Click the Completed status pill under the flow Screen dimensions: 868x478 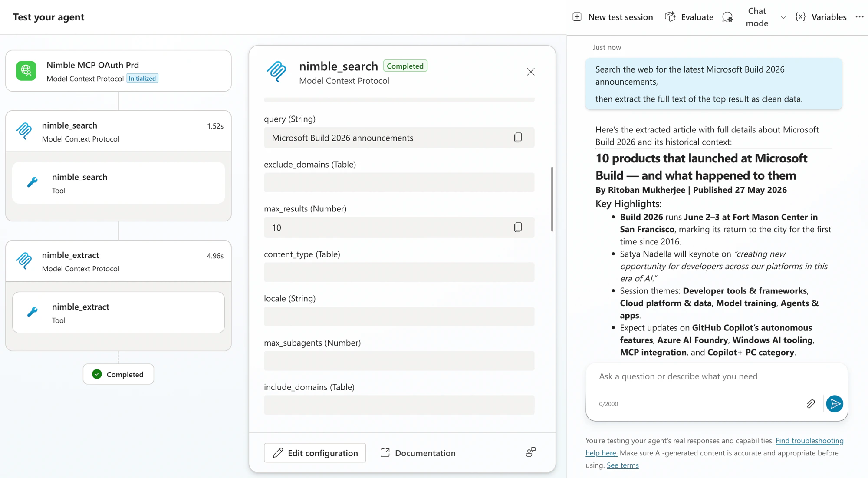click(118, 374)
